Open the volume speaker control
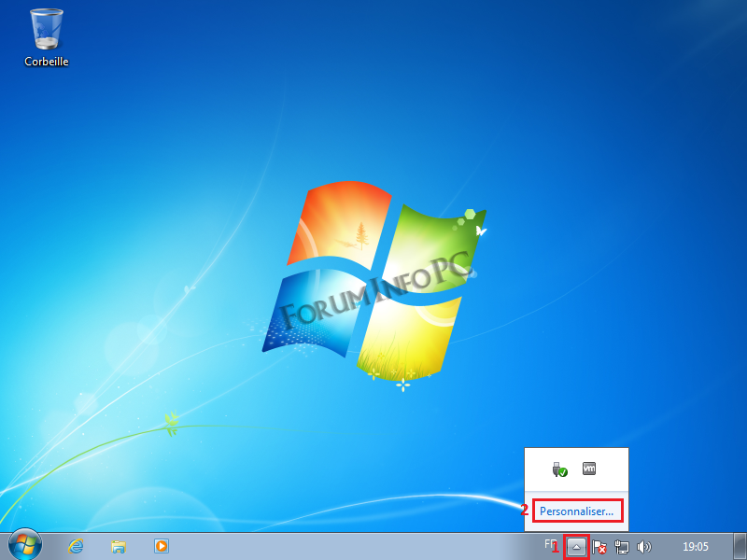 (x=643, y=547)
